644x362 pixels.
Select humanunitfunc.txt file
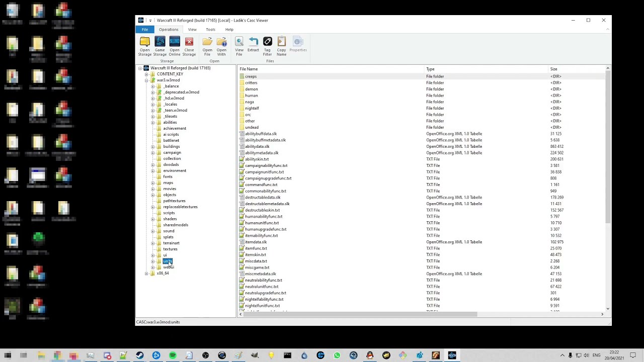422,223
